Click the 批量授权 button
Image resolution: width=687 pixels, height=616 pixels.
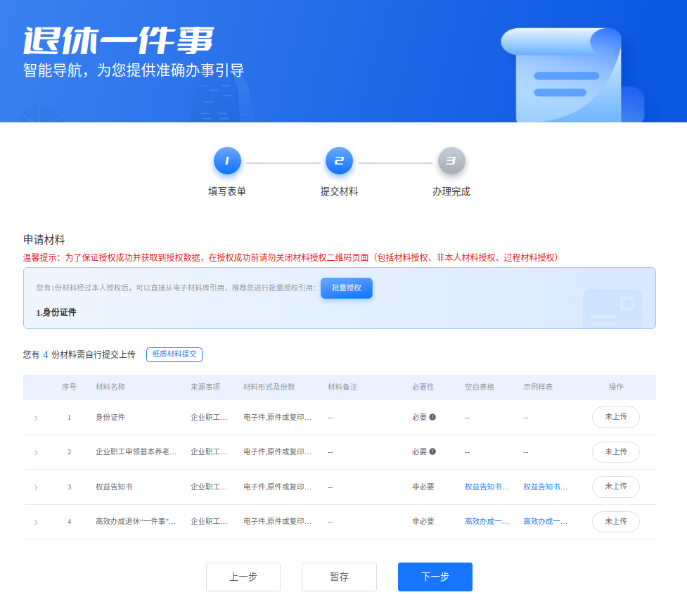[346, 288]
